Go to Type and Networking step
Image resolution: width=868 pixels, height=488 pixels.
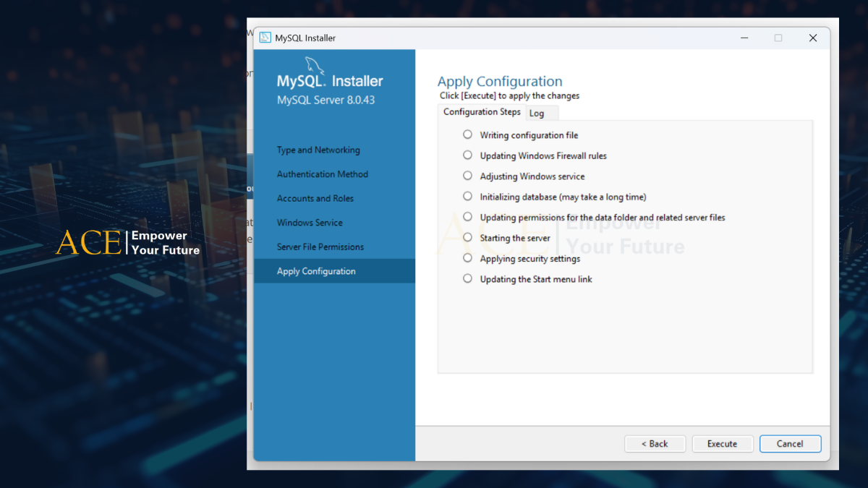pyautogui.click(x=318, y=150)
